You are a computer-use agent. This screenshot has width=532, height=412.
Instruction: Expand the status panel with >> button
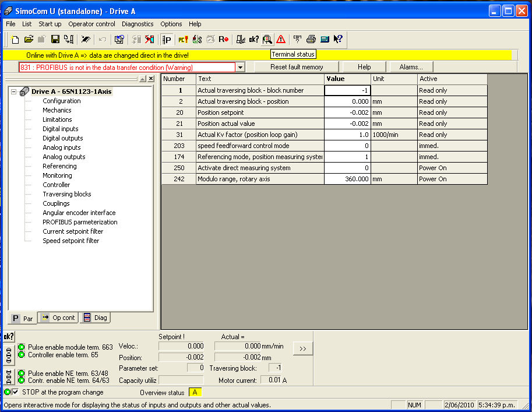coord(302,348)
